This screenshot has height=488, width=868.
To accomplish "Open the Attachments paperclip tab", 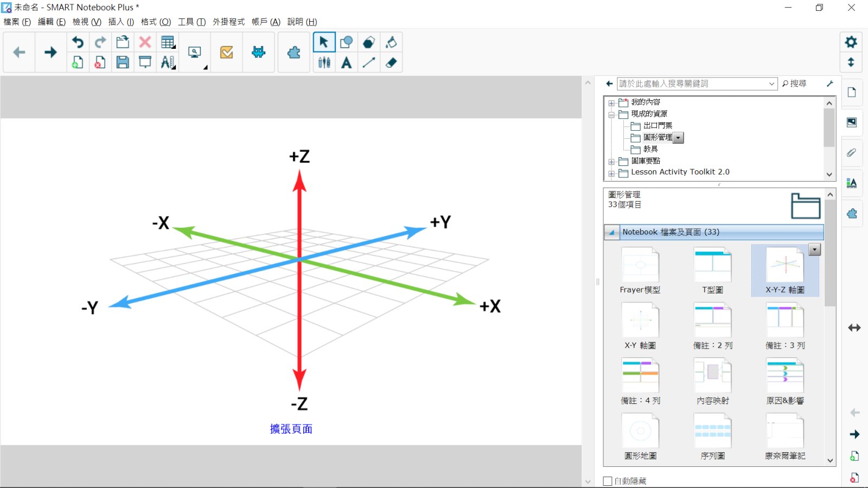I will tap(852, 153).
